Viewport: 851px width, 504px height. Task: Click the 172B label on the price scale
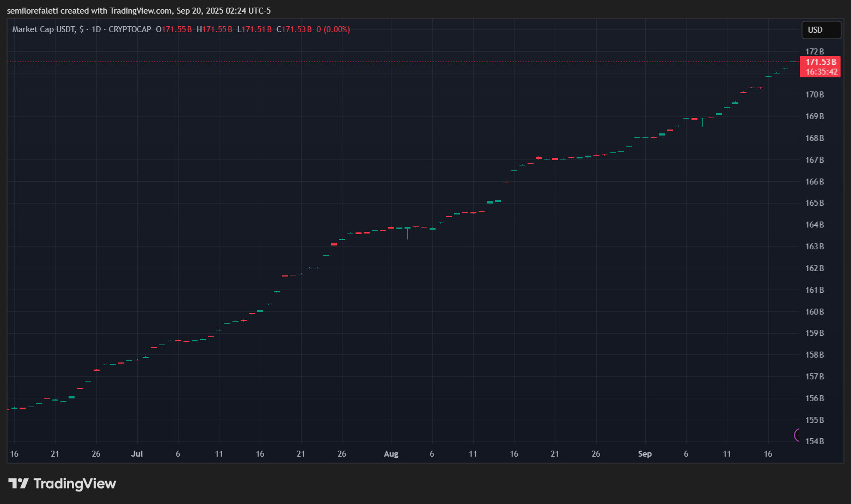tap(815, 52)
